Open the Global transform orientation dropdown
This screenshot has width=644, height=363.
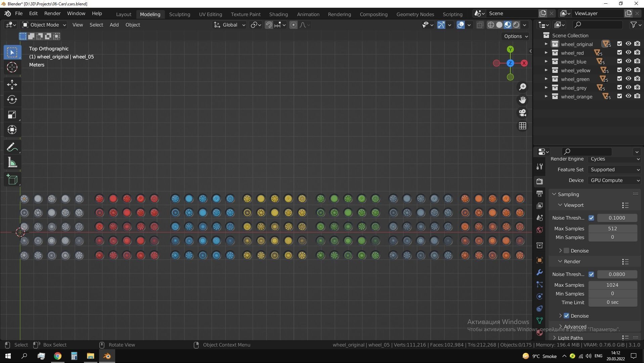(x=230, y=25)
